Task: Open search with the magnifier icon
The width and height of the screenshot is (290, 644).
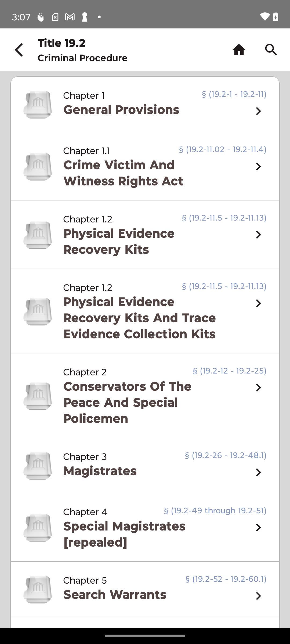Action: 271,50
